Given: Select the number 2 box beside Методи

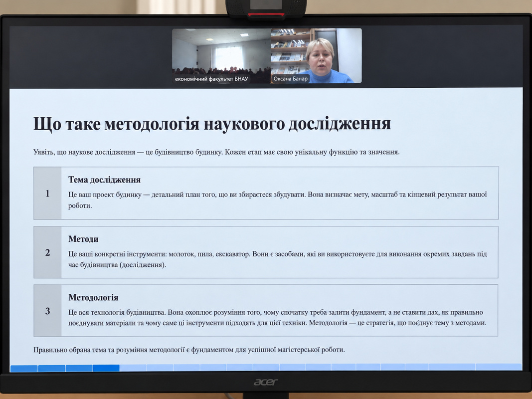Looking at the screenshot, I should (x=47, y=252).
